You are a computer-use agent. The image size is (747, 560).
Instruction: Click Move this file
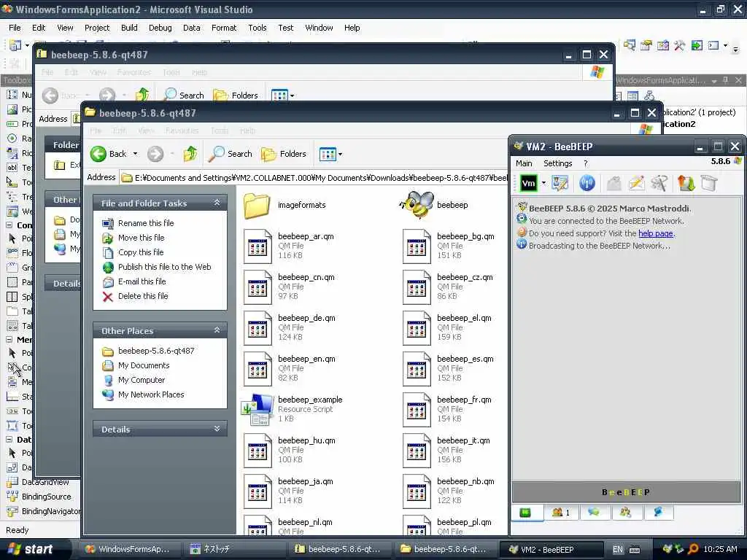[141, 238]
